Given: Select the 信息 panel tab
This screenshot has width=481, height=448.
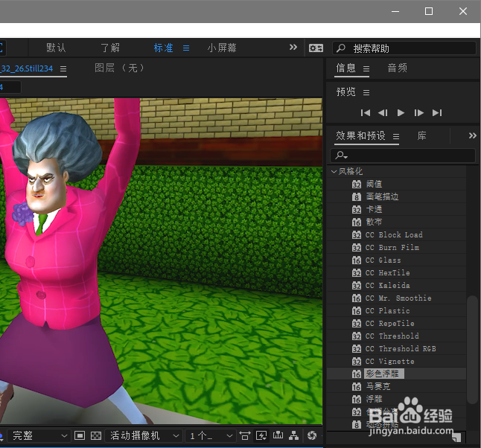Looking at the screenshot, I should 345,68.
